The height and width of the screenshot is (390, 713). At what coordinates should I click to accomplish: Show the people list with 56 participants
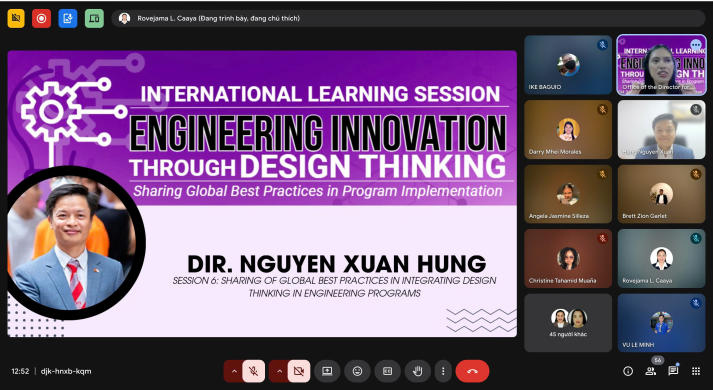(651, 371)
